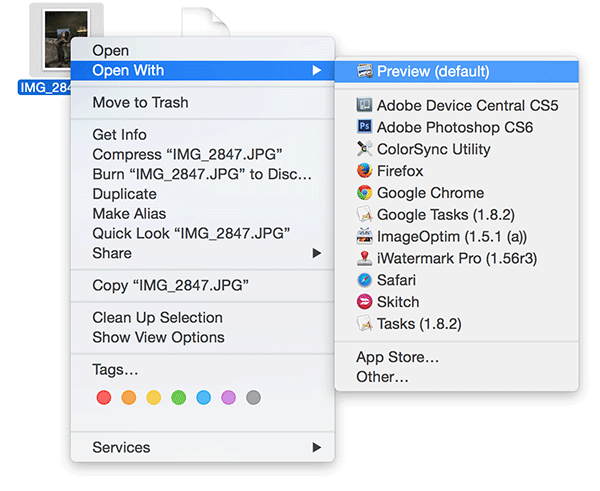Click the Preview app icon in submenu
This screenshot has width=600, height=491.
tap(365, 71)
